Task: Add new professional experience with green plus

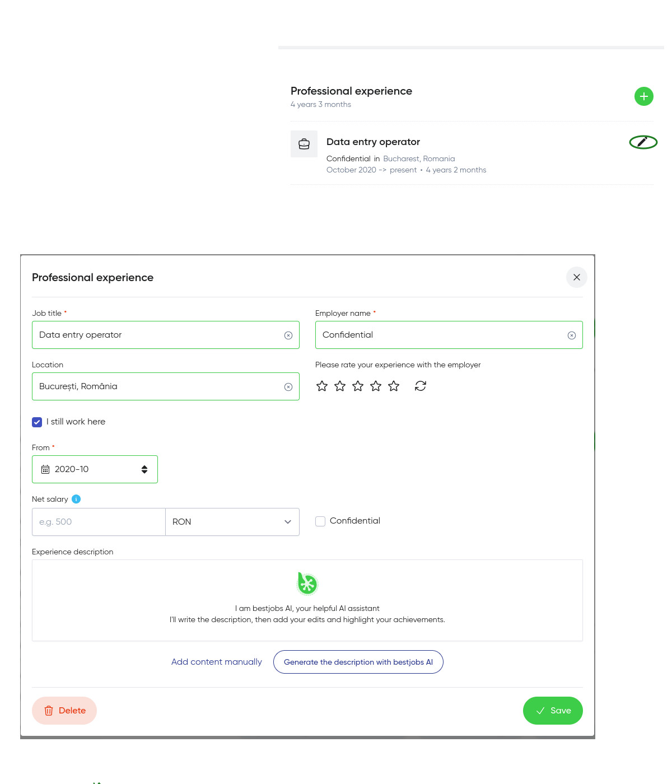Action: (644, 96)
